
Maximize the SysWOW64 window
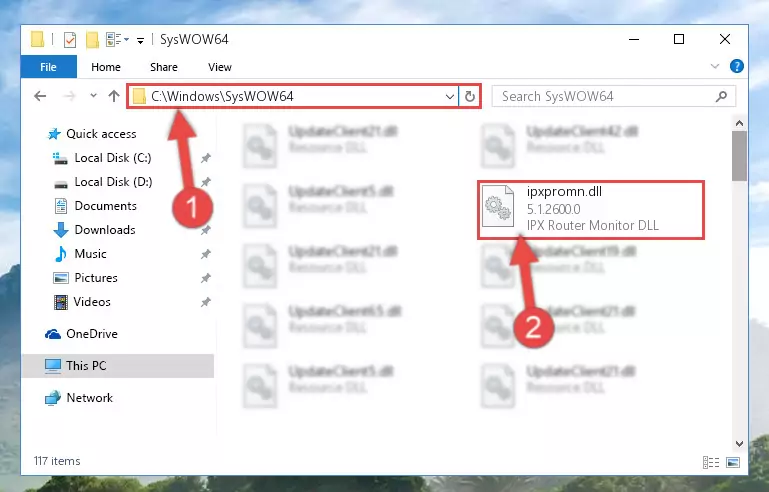pos(679,39)
